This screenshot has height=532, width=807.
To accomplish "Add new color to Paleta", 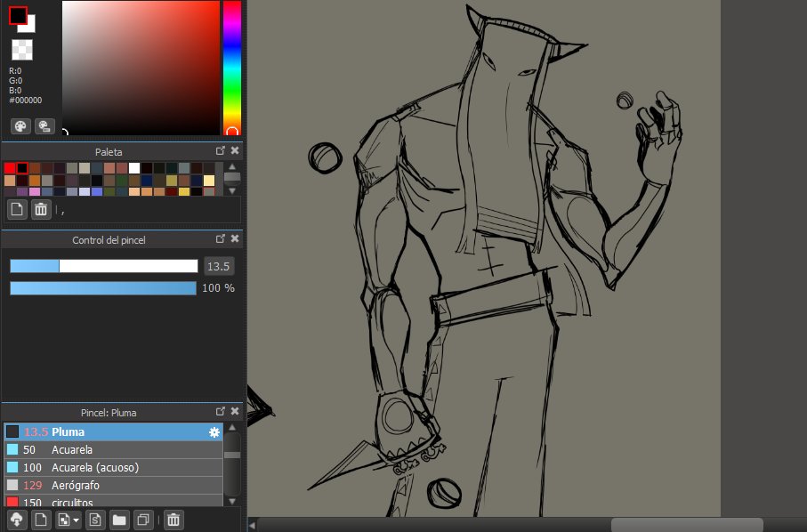I will pos(17,209).
